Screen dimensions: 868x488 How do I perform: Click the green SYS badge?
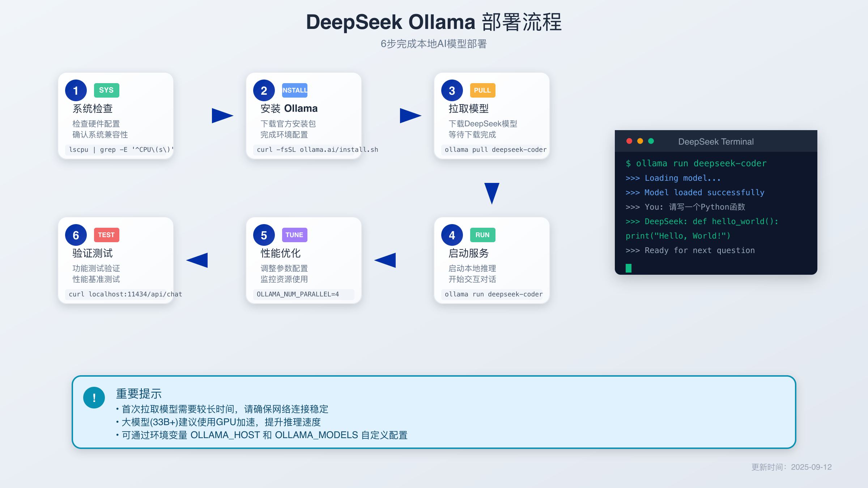[x=107, y=90]
